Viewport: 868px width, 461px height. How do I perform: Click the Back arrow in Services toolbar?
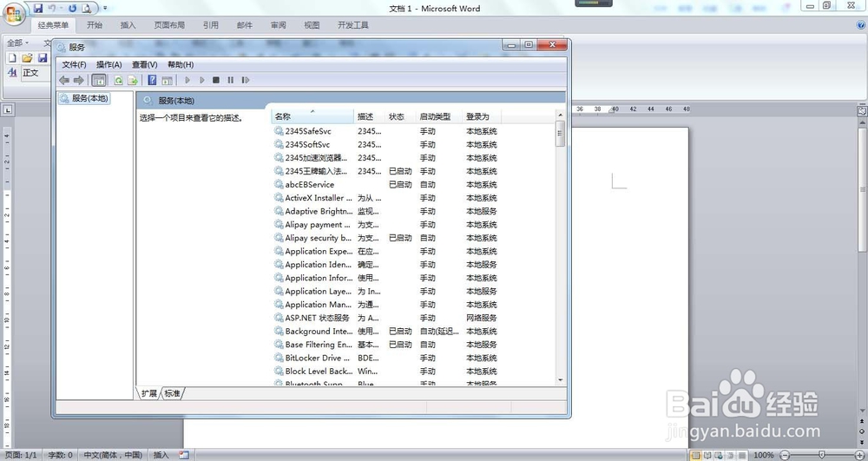pos(64,80)
